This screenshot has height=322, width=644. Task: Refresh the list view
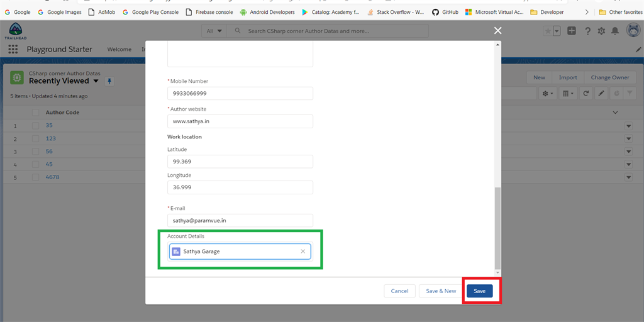(x=586, y=94)
